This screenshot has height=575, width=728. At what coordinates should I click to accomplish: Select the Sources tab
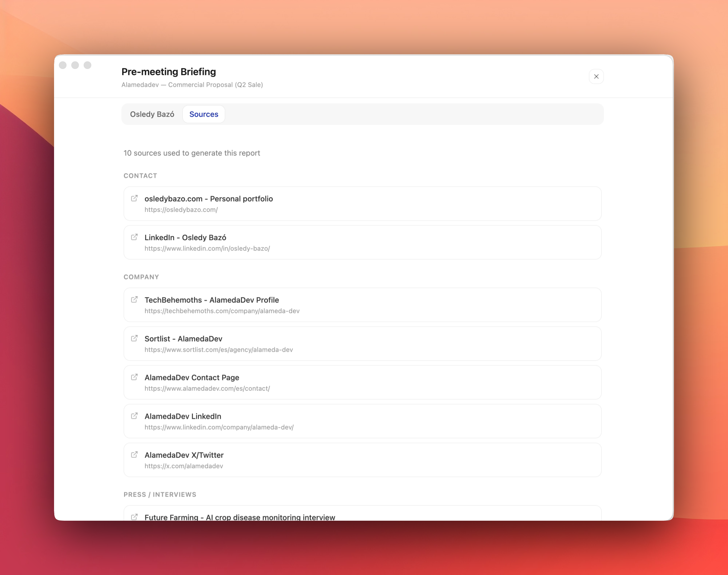(x=203, y=114)
